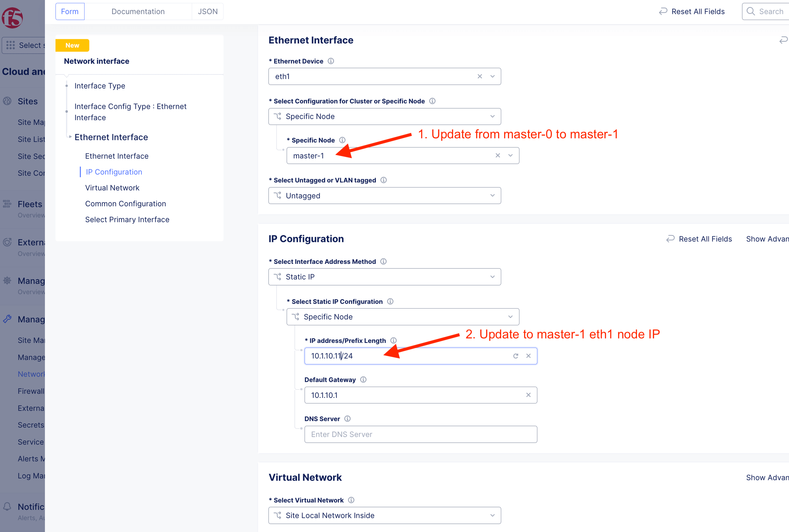The image size is (789, 532).
Task: Select Common Configuration in the outline
Action: pyautogui.click(x=126, y=204)
